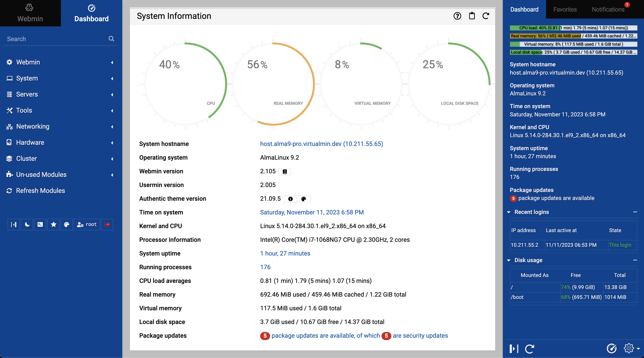
Task: Click the 176 running processes link
Action: 265,267
